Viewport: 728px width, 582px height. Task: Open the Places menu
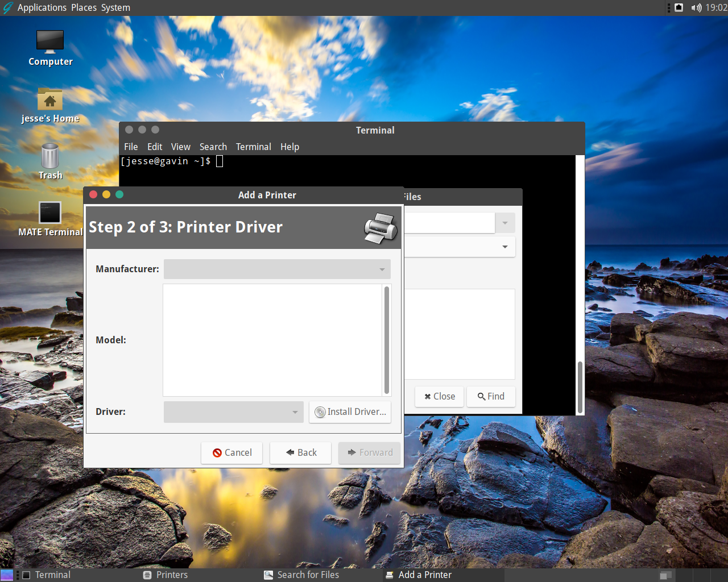pos(84,7)
